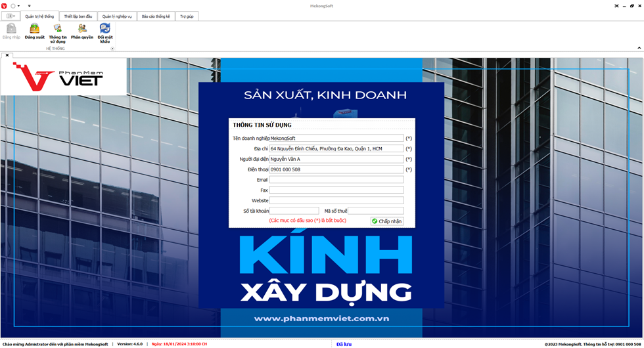Screen dimensions: 644x348
Task: Click the Version: 4.6.0 status entry
Action: (x=130, y=344)
